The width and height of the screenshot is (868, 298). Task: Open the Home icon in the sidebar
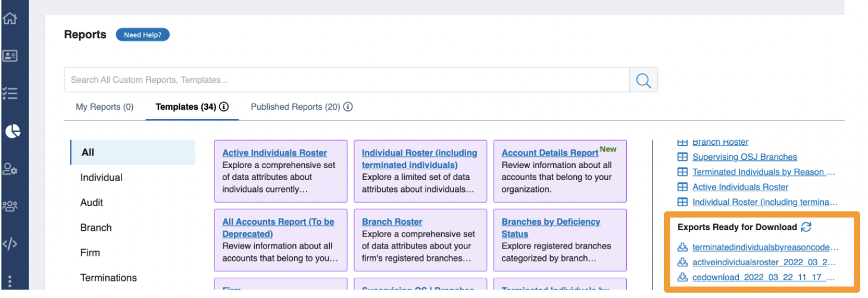(x=10, y=18)
